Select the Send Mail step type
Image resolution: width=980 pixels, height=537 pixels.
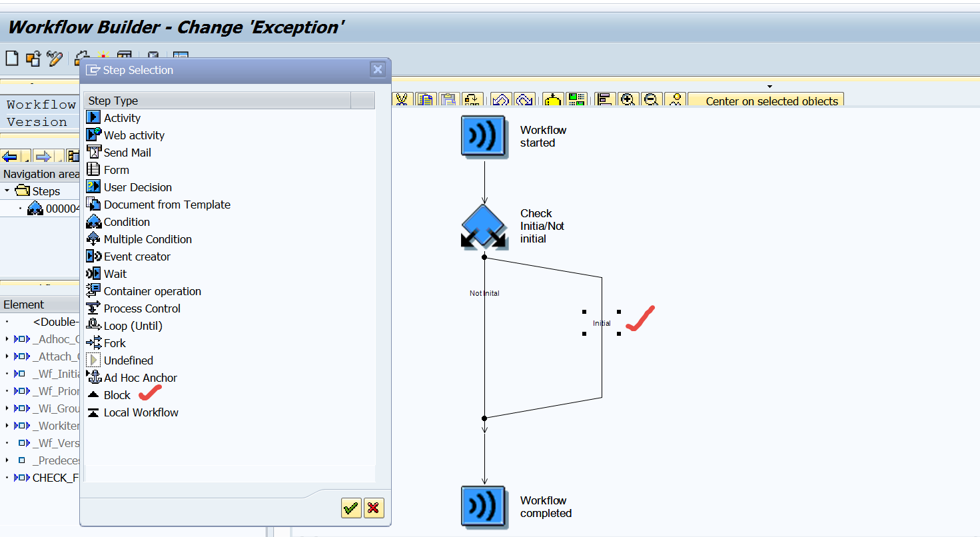point(127,152)
